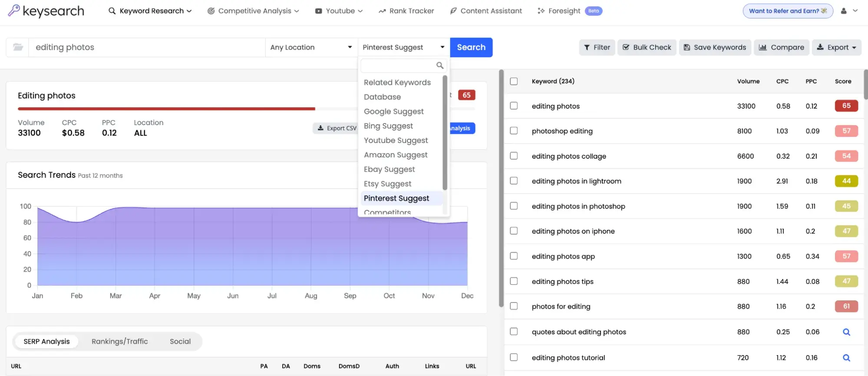Screen dimensions: 868x376
Task: Switch to Rankings/Traffic tab
Action: point(119,341)
